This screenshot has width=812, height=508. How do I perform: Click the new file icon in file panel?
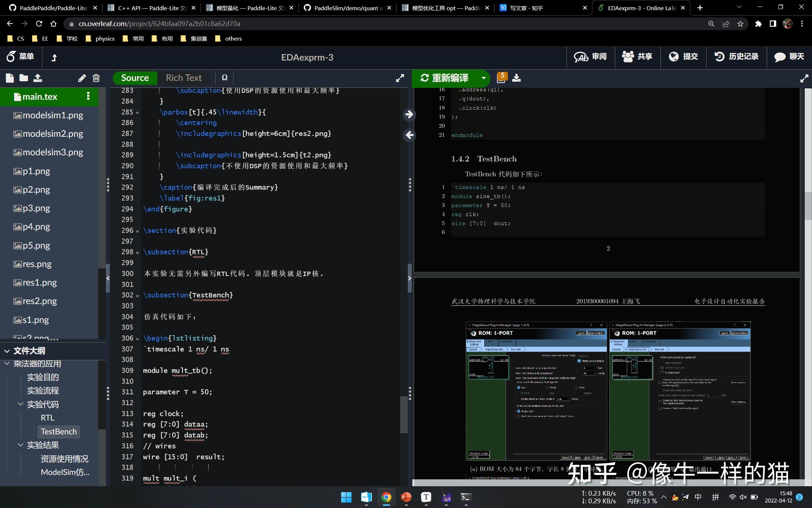pyautogui.click(x=10, y=78)
